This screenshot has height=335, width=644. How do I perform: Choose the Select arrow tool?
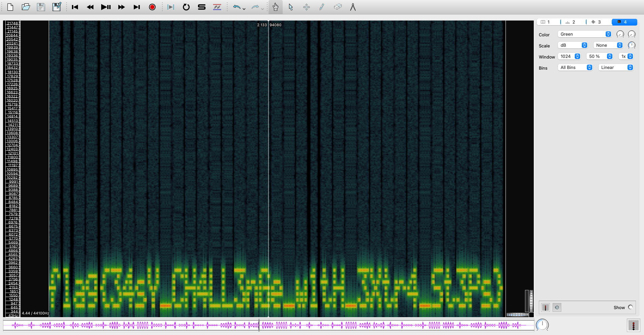(291, 7)
